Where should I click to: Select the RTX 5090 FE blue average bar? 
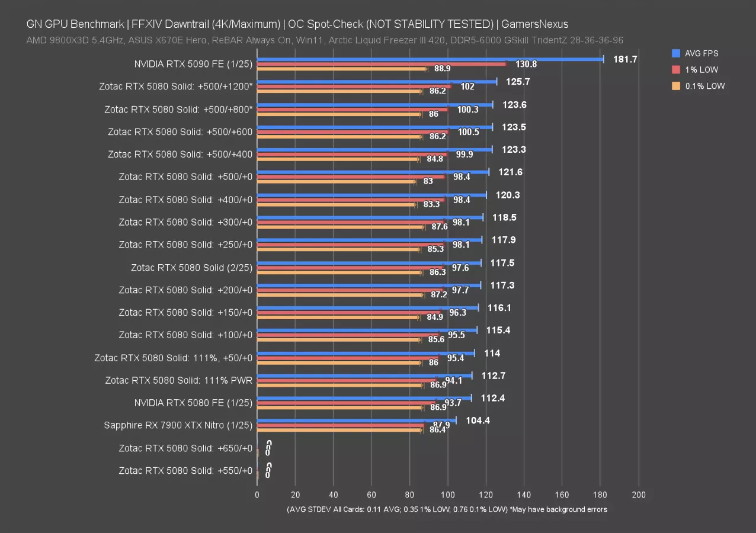430,59
